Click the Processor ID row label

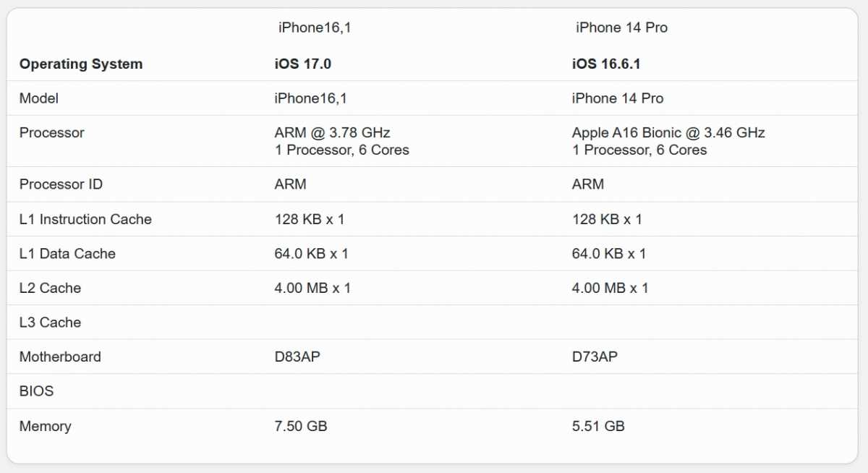[x=61, y=184]
